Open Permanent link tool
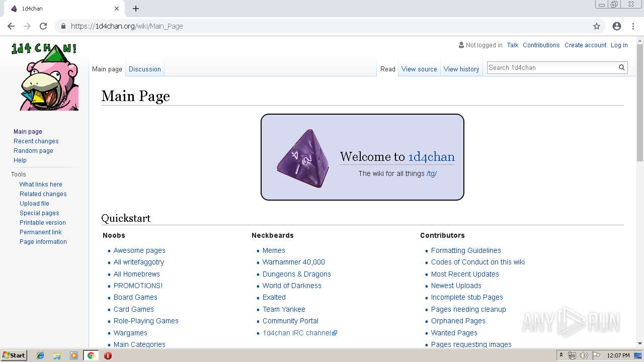Screen dimensions: 644x362 point(41,232)
